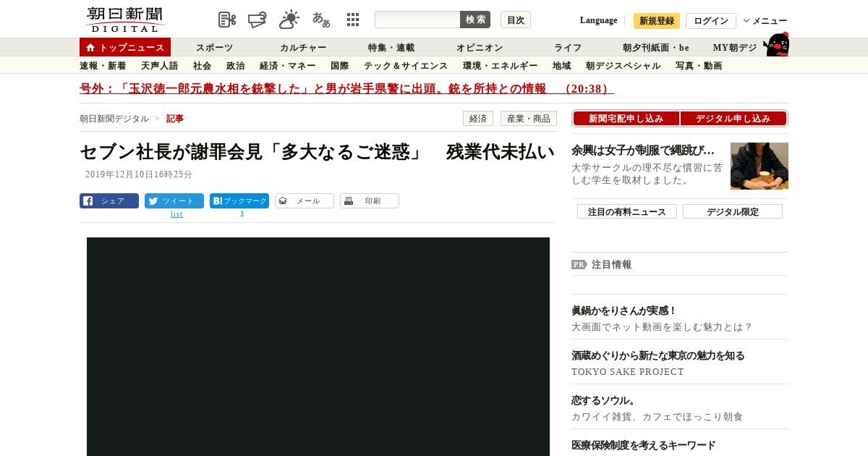Select テック＆サイエンス submenu item

tap(406, 66)
